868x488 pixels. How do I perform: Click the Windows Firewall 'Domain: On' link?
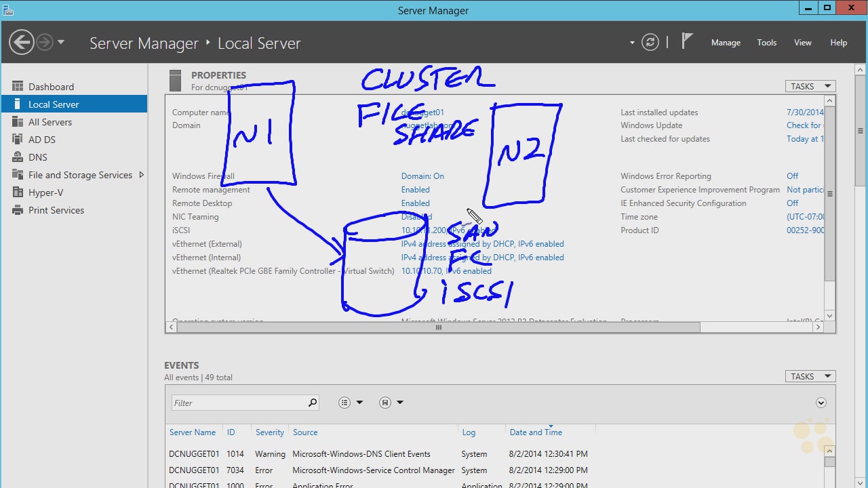(x=422, y=176)
